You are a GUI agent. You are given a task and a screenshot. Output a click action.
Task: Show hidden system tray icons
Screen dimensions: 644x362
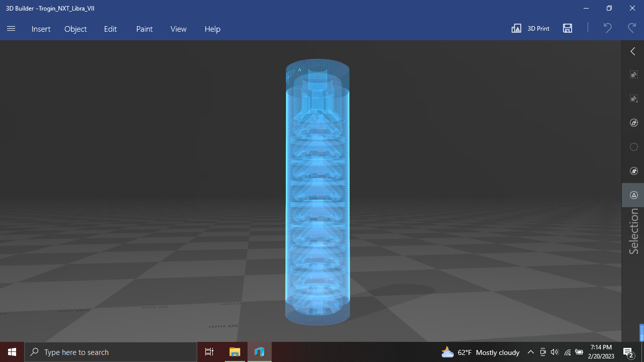point(530,352)
